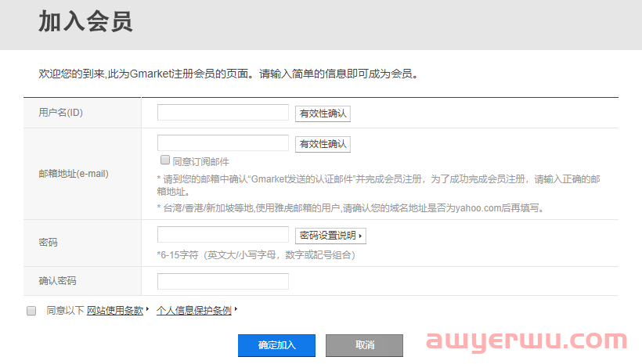The width and height of the screenshot is (642, 364).
Task: Focus the 密码 password input field
Action: [222, 235]
